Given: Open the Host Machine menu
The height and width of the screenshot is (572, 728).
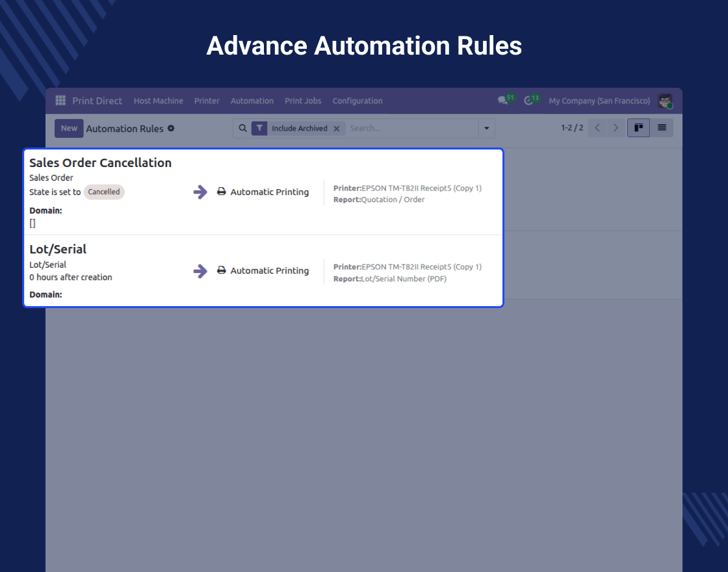Looking at the screenshot, I should coord(159,101).
